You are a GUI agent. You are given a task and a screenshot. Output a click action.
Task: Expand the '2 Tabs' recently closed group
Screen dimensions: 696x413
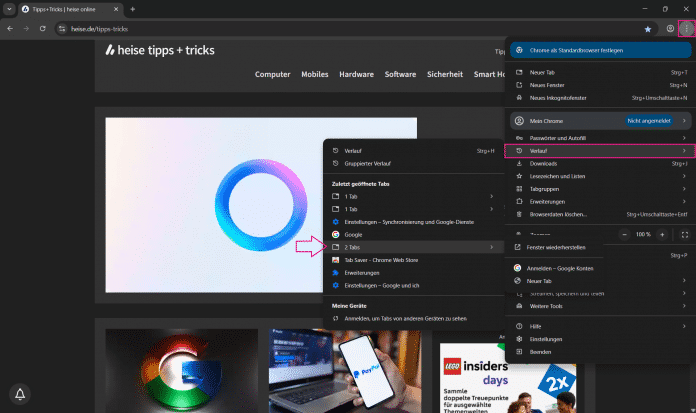click(412, 246)
